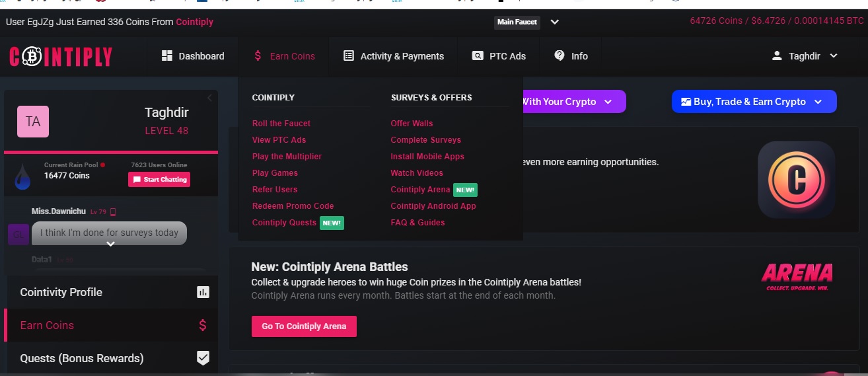The height and width of the screenshot is (376, 868).
Task: Click the user profile icon beside Taghdir
Action: 777,56
